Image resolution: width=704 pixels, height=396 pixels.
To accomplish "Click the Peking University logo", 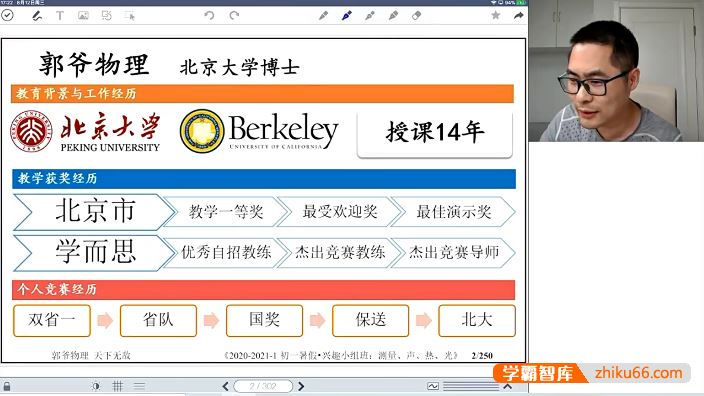I will tap(85, 132).
